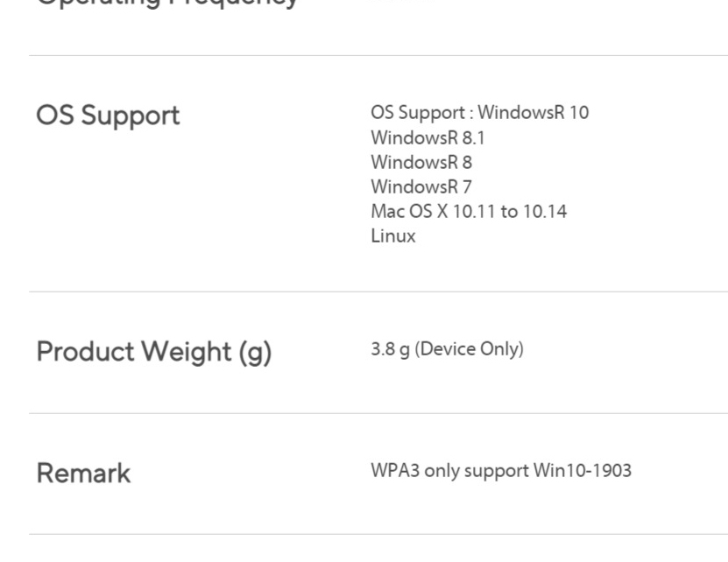Click the 'WPA3 only support Win10-1903' remark
The image size is (728, 562).
tap(501, 471)
